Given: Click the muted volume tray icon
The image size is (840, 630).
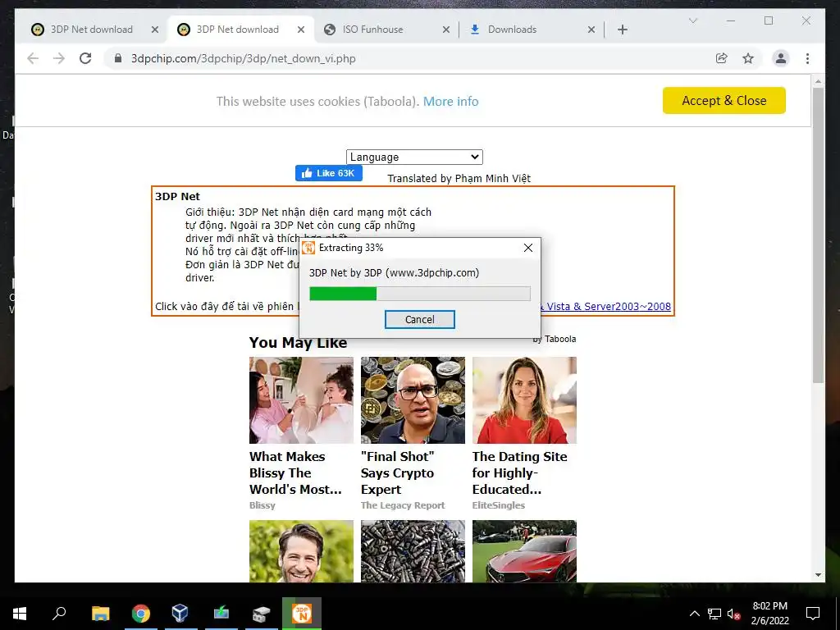Looking at the screenshot, I should (733, 614).
